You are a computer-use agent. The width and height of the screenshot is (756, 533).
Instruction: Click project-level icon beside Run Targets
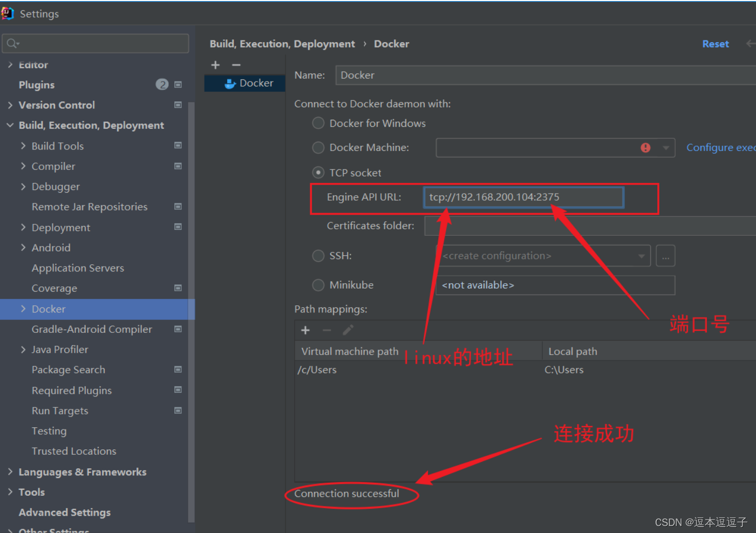(178, 411)
